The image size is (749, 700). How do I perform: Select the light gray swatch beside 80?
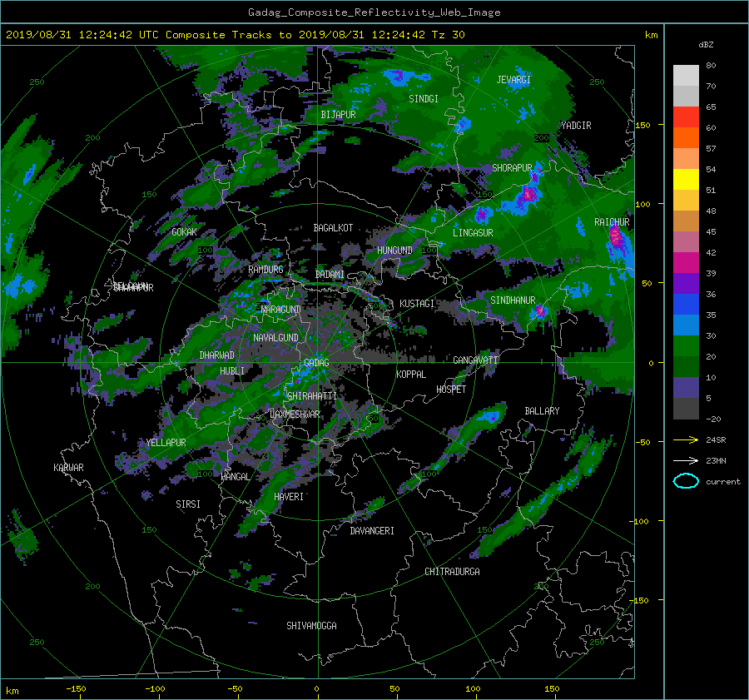click(x=686, y=75)
